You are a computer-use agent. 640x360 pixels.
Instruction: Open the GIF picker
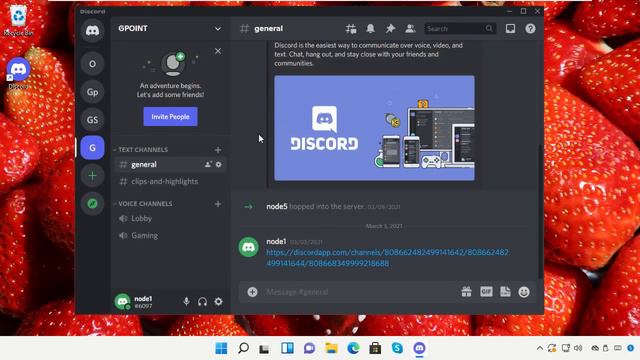pyautogui.click(x=486, y=292)
